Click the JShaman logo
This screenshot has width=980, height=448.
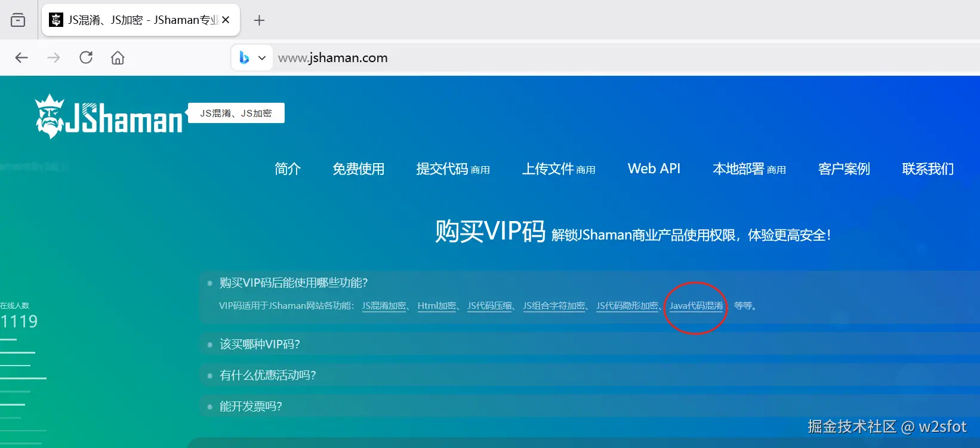(x=109, y=116)
